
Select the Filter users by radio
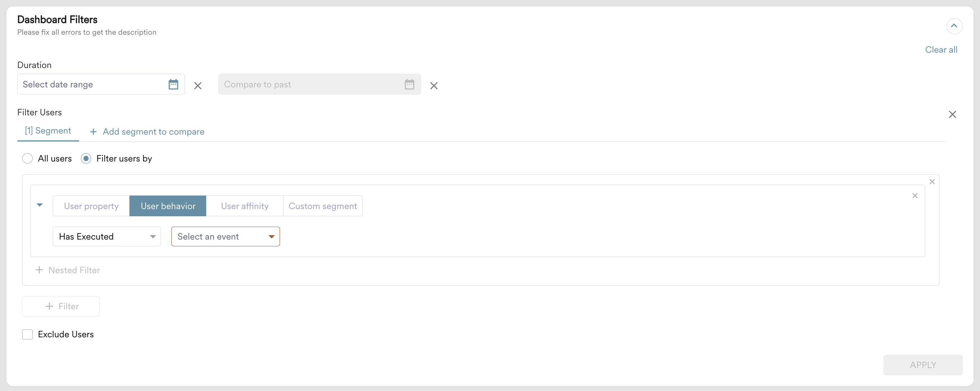(x=86, y=159)
